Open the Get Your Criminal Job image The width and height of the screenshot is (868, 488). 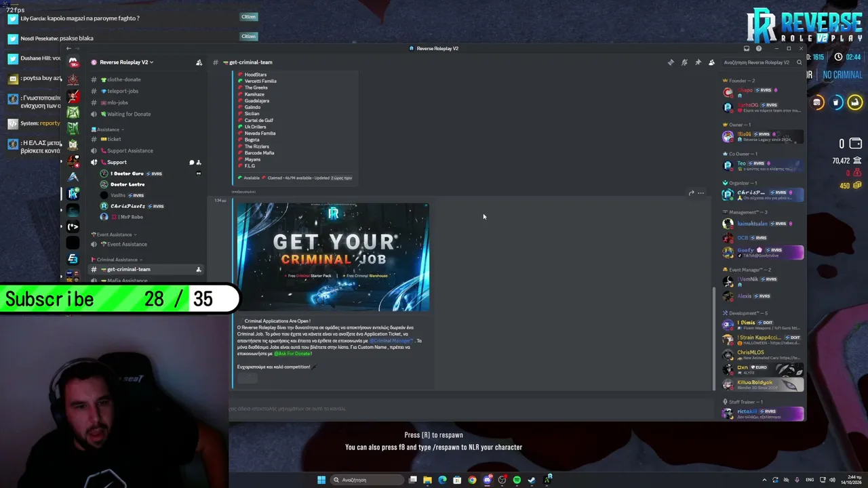pyautogui.click(x=333, y=257)
